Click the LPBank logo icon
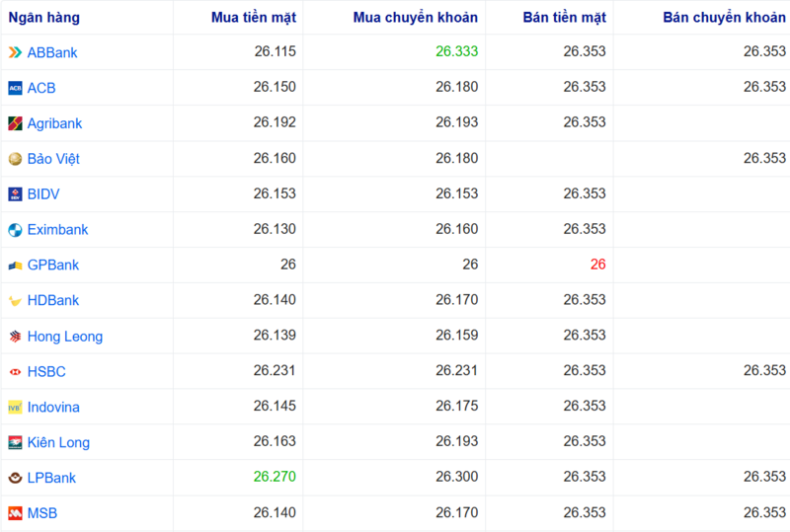The height and width of the screenshot is (532, 790). click(15, 479)
